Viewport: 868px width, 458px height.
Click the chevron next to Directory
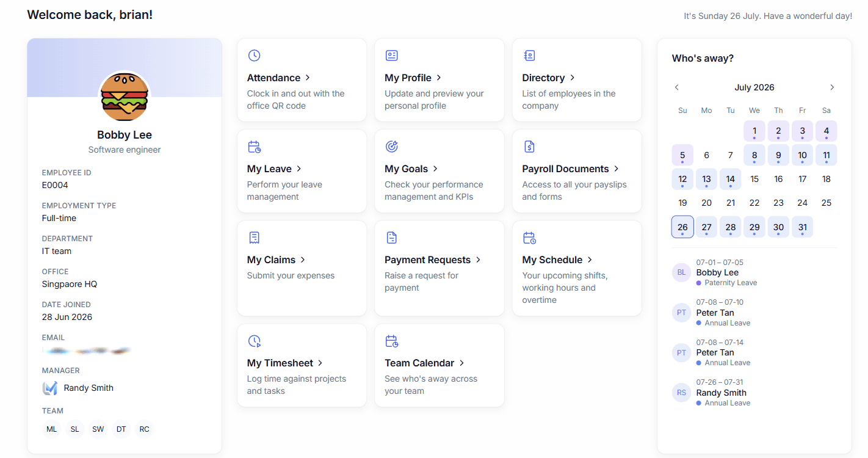pos(573,78)
